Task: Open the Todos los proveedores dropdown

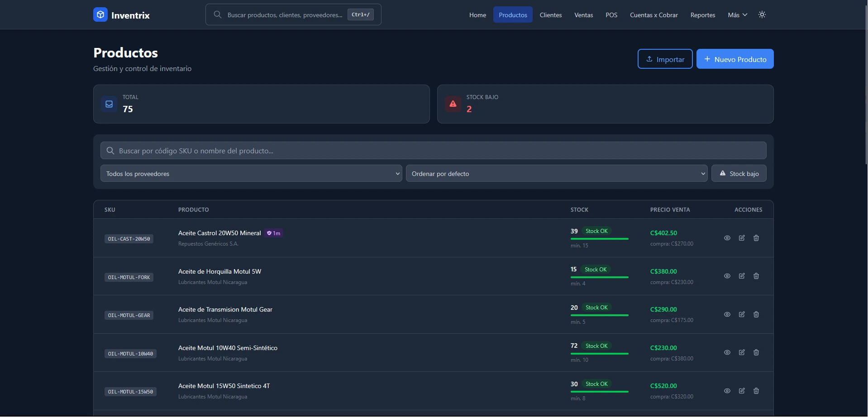Action: tap(251, 173)
